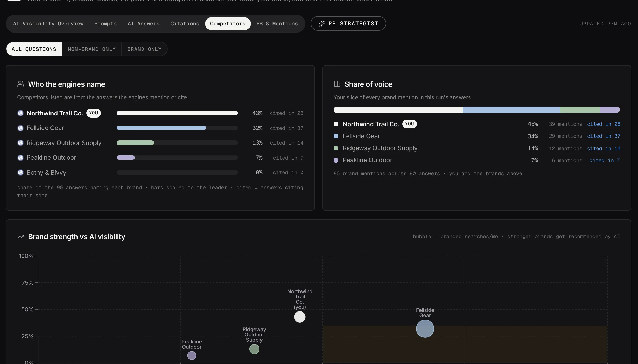Open the AI Answers tab
Viewport: 638px width, 364px height.
pos(143,24)
